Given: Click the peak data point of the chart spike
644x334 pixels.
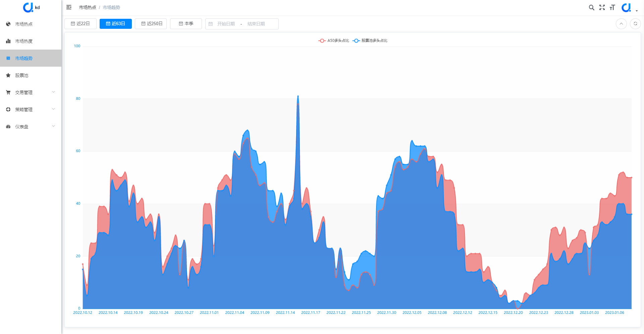Looking at the screenshot, I should pos(298,96).
